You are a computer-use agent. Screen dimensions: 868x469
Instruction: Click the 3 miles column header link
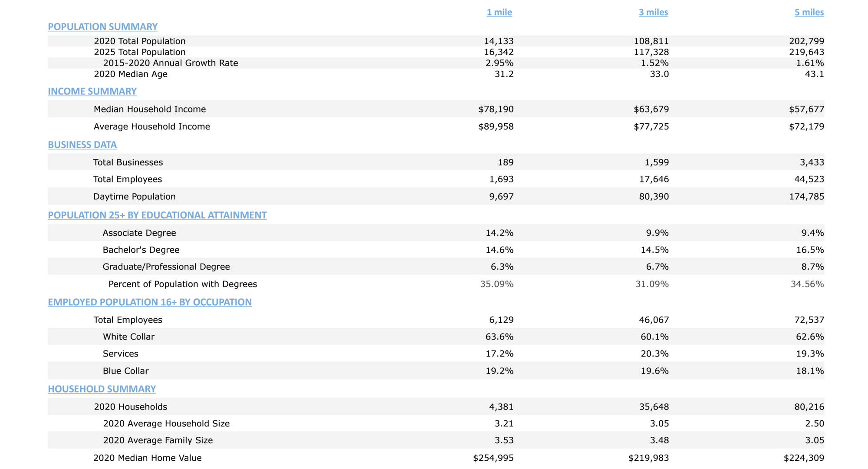(653, 12)
